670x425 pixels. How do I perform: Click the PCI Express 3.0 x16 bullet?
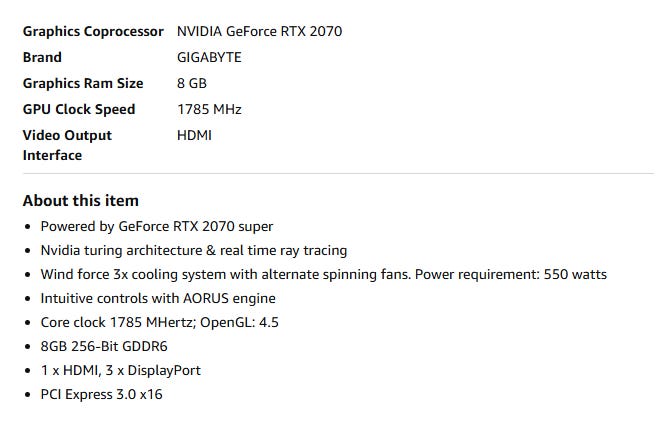tap(101, 394)
